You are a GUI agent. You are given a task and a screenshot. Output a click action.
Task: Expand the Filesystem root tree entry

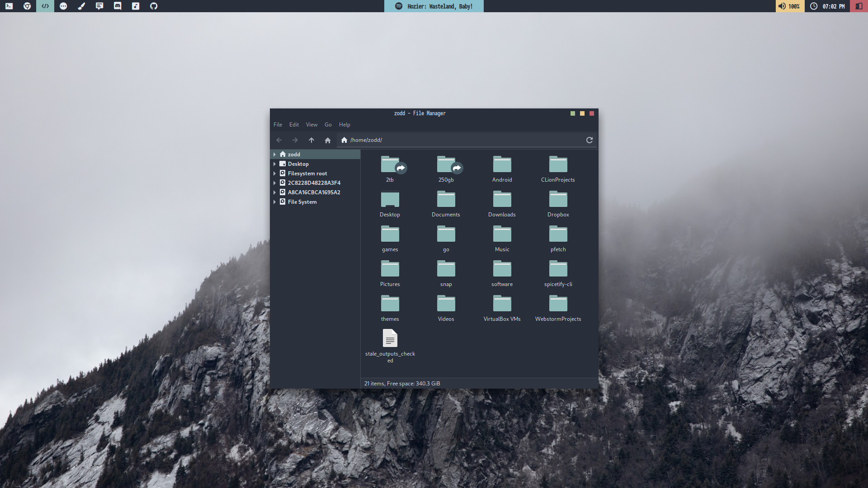point(274,174)
